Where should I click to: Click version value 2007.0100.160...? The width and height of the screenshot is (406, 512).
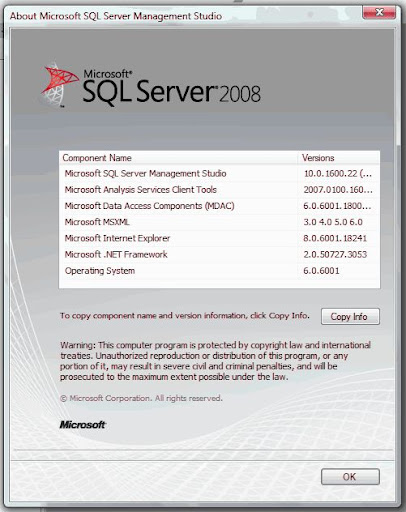[x=338, y=190]
